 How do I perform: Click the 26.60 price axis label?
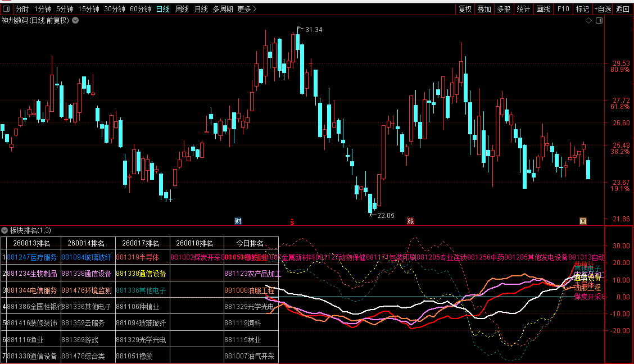pos(621,123)
